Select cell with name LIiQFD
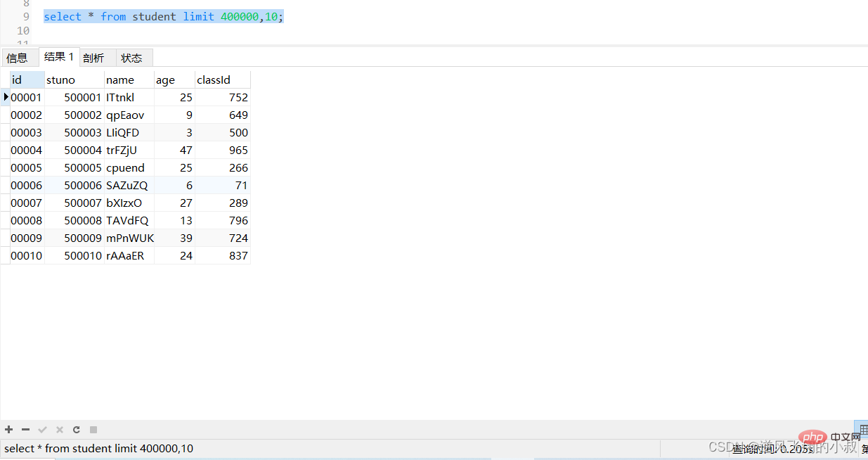 tap(129, 132)
